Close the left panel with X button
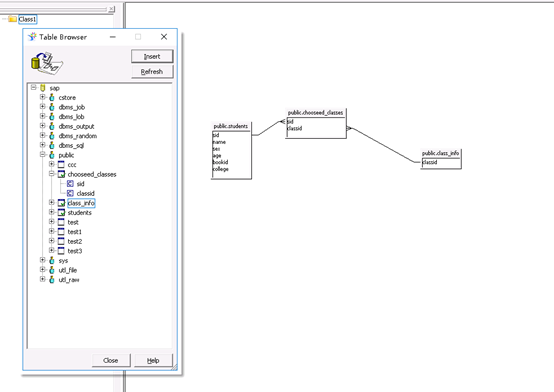The image size is (554, 392). [x=111, y=9]
